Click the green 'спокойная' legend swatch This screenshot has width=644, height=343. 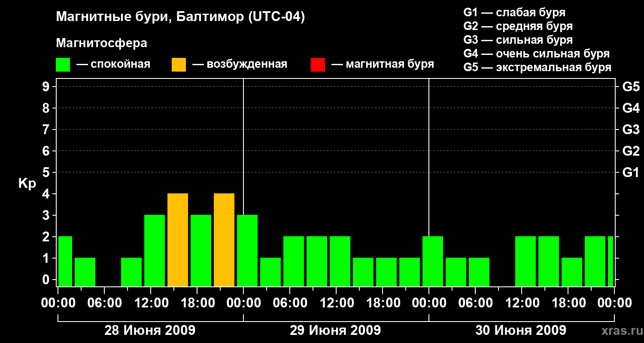tap(63, 65)
